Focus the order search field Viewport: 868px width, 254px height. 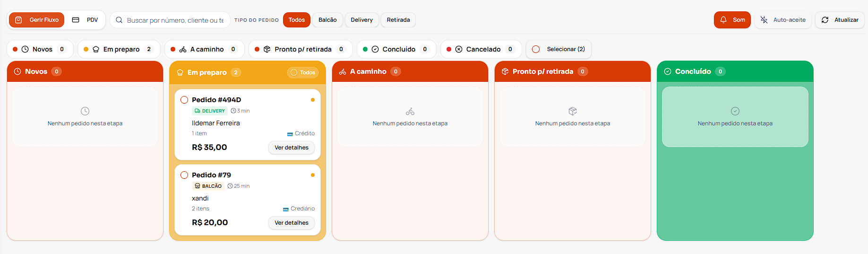coord(170,20)
